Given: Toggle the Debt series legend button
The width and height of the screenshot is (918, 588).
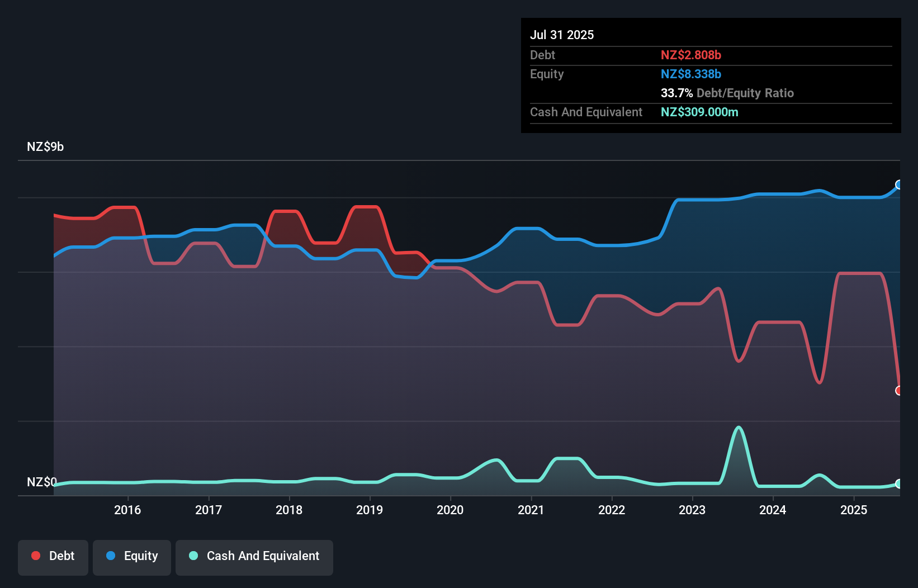Looking at the screenshot, I should pos(53,557).
